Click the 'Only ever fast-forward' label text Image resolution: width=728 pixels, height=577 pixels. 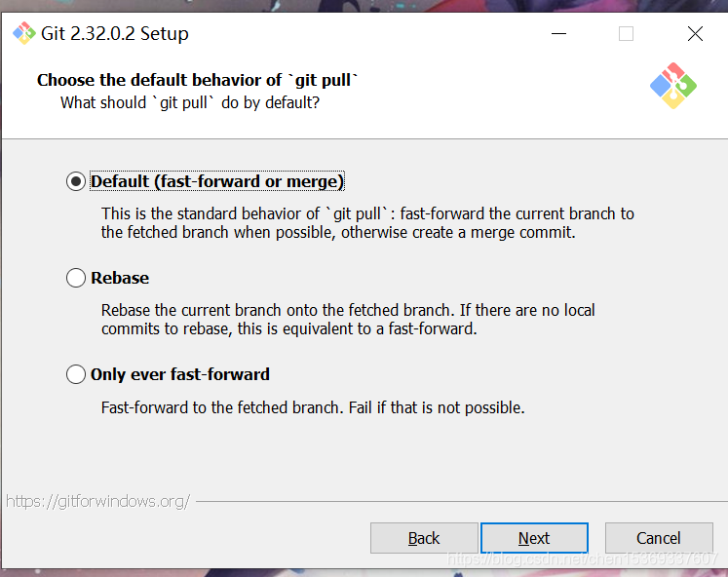click(180, 374)
